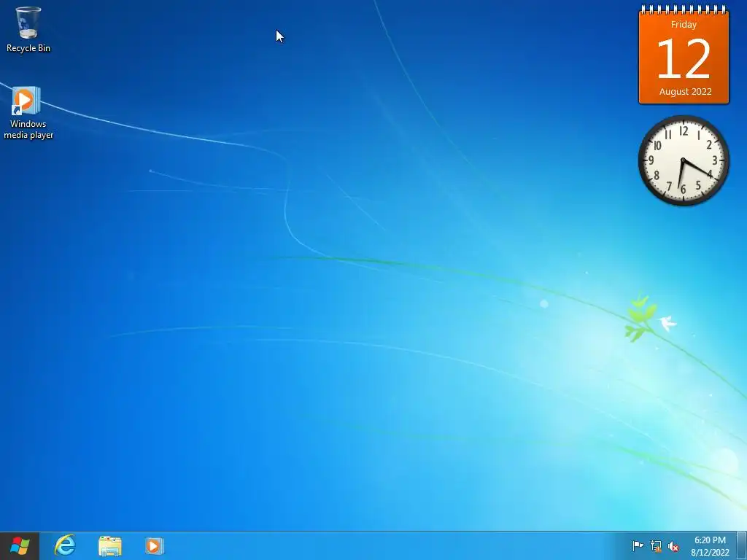
Task: Click the orange calendar gadget showing Friday 12
Action: click(x=684, y=54)
